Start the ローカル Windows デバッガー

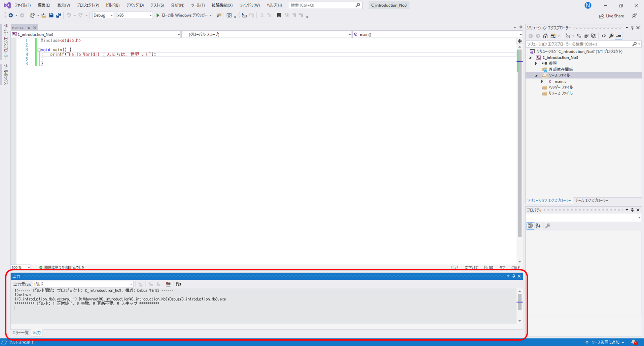[x=184, y=15]
